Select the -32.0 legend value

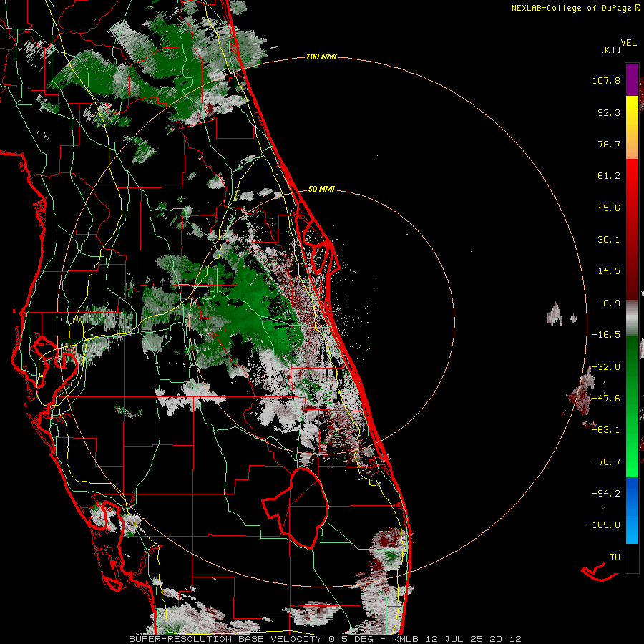(606, 367)
